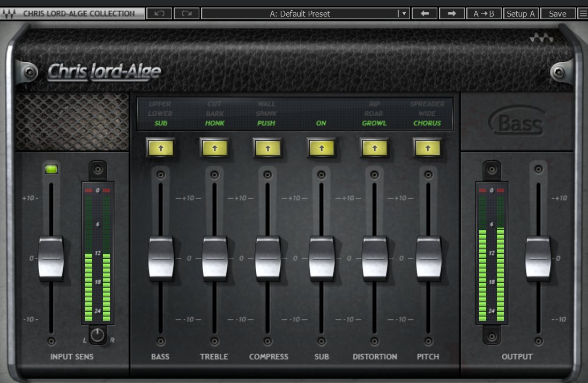Click the INPUT SENS label

pyautogui.click(x=72, y=357)
